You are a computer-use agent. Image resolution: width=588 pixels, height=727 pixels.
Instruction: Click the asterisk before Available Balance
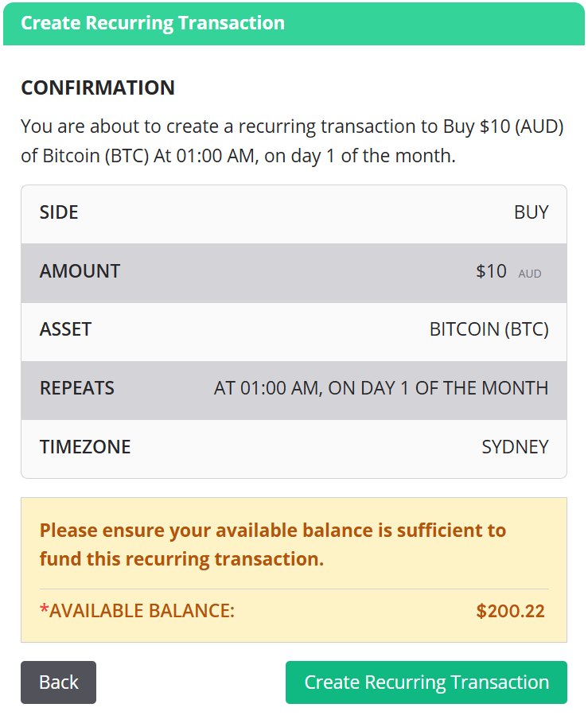click(44, 610)
